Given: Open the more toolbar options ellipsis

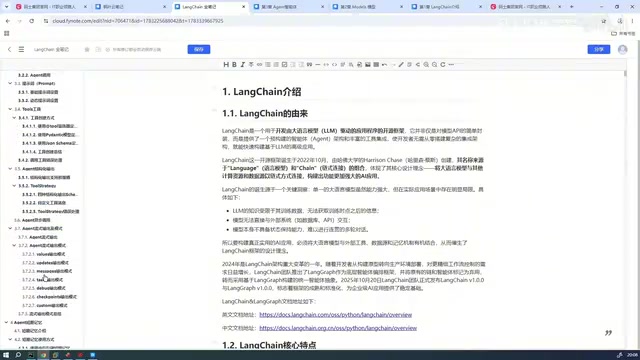Looking at the screenshot, I should (451, 64).
